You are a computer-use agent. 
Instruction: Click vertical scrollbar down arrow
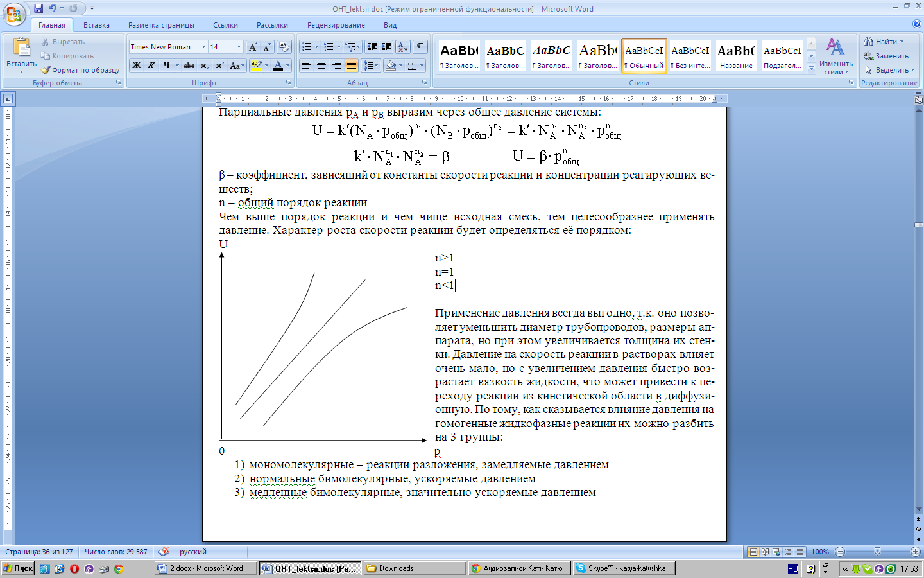pyautogui.click(x=918, y=511)
